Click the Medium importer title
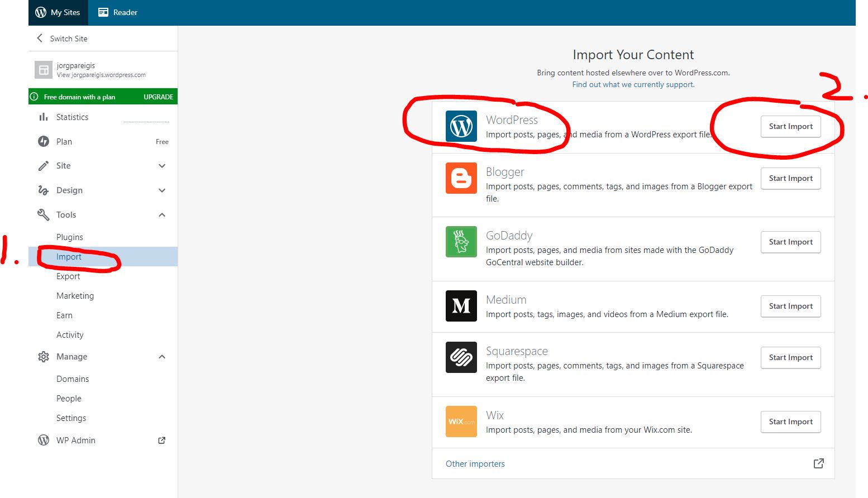 click(x=506, y=300)
